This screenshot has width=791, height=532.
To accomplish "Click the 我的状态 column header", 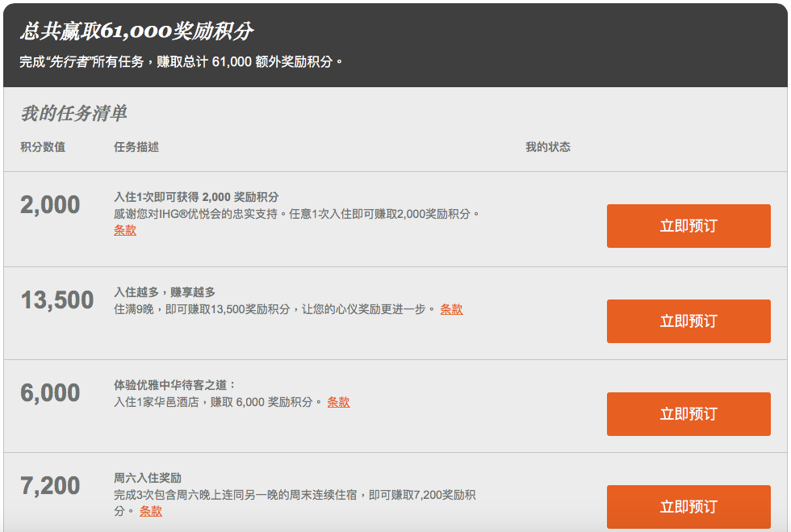I will [548, 147].
